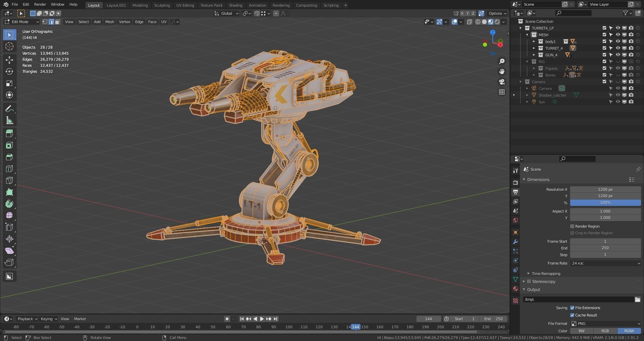Open the Mesh menu in viewport header

(110, 22)
